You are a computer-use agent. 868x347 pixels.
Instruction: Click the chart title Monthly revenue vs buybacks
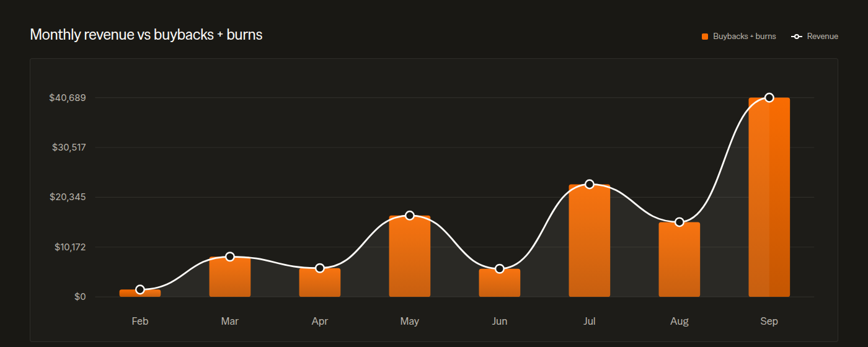[146, 35]
